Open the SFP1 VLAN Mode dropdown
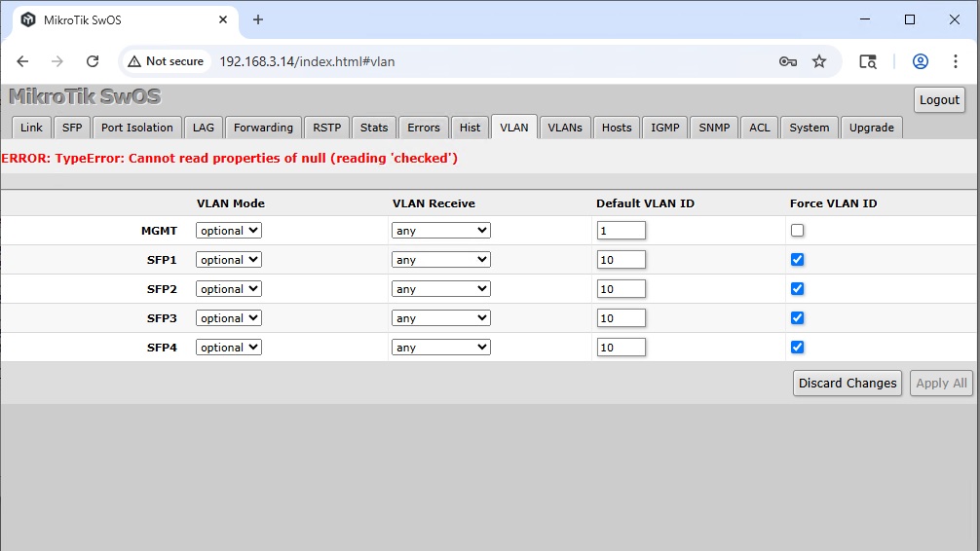This screenshot has width=980, height=551. [x=229, y=260]
